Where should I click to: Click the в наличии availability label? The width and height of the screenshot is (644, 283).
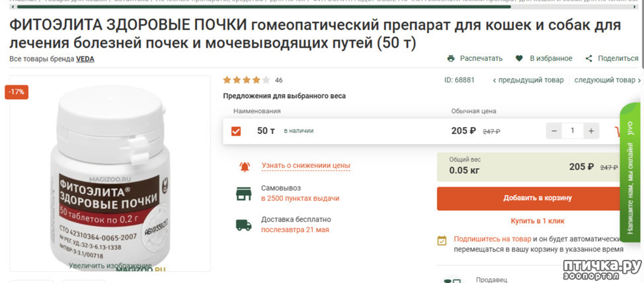click(x=299, y=131)
